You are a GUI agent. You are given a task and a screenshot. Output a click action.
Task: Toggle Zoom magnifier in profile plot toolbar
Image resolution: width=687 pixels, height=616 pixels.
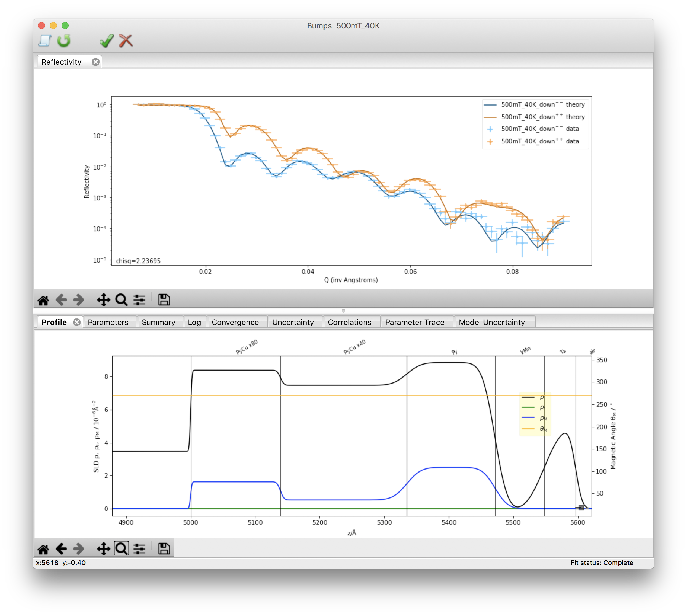[x=121, y=549]
